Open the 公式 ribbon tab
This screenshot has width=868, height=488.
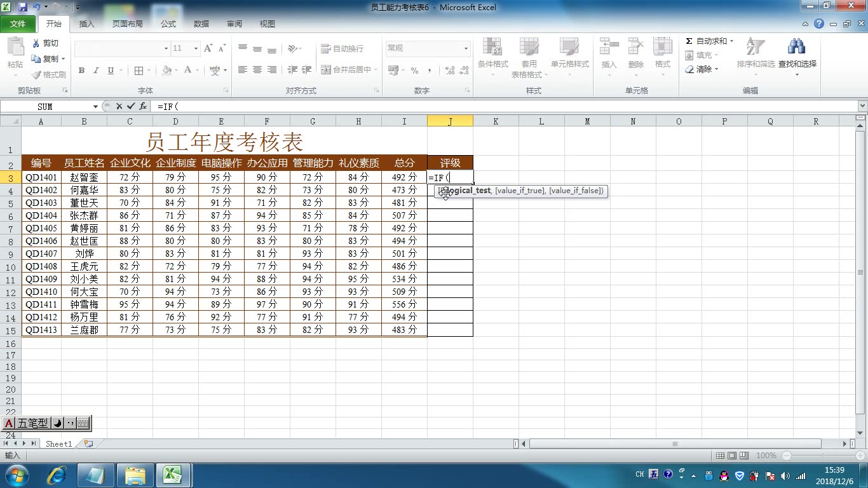click(x=168, y=24)
